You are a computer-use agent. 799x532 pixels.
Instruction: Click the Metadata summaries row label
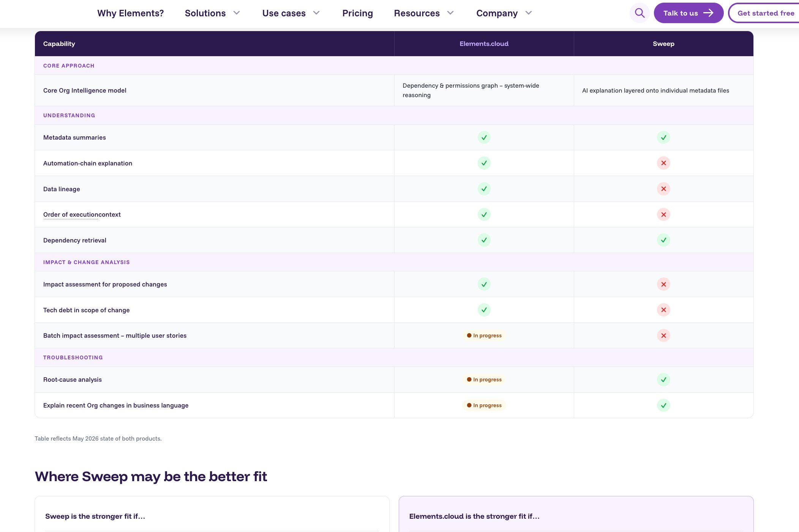[74, 137]
